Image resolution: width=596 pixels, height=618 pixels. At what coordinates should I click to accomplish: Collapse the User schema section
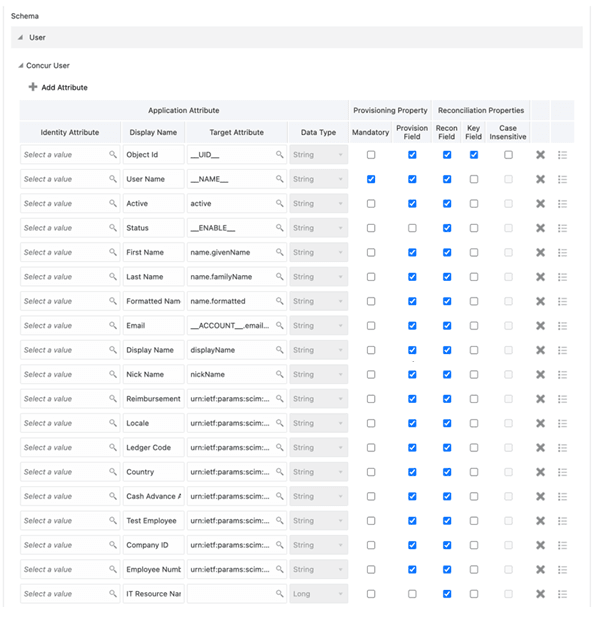pos(20,37)
